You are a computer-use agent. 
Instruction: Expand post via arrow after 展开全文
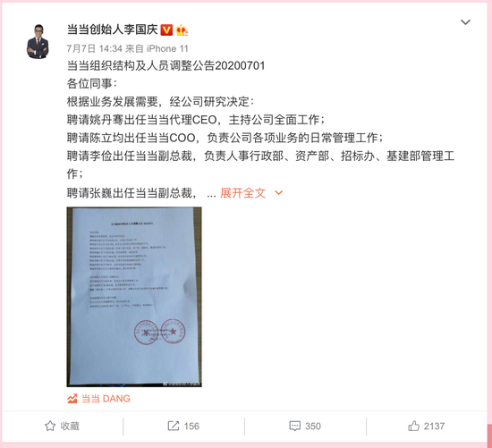(278, 192)
